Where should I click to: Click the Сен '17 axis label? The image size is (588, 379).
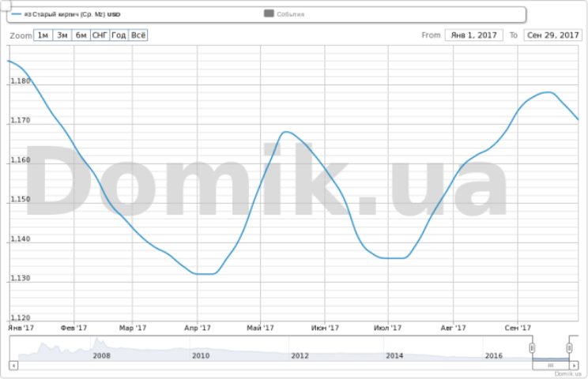(x=518, y=328)
